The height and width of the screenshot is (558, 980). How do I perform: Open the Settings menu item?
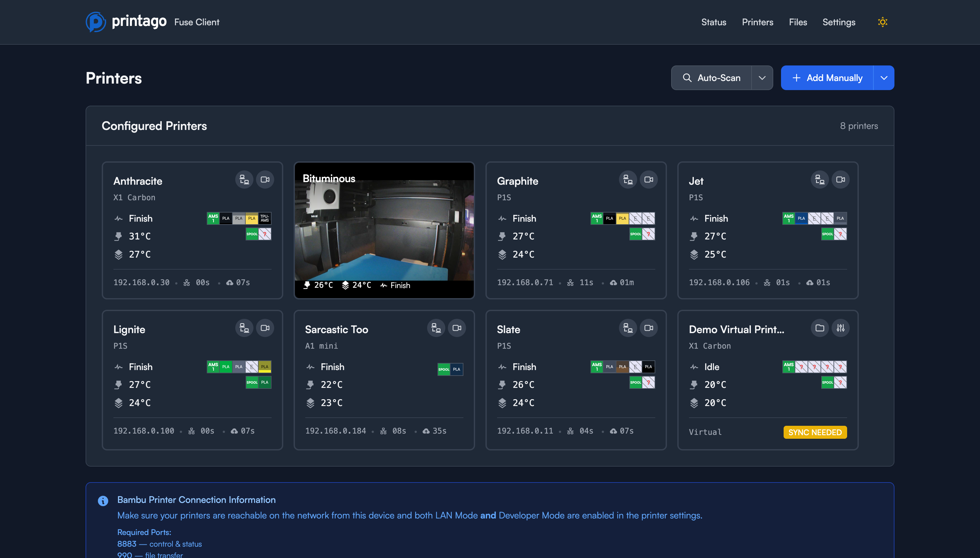coord(839,22)
